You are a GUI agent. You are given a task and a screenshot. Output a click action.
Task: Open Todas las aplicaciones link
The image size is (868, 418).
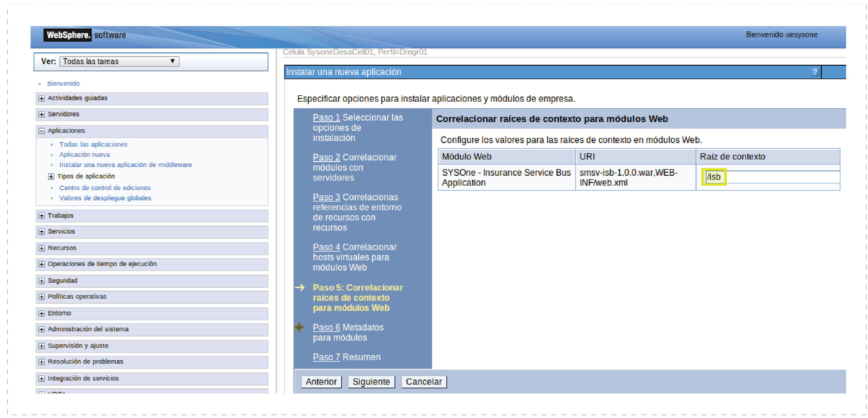pyautogui.click(x=93, y=144)
